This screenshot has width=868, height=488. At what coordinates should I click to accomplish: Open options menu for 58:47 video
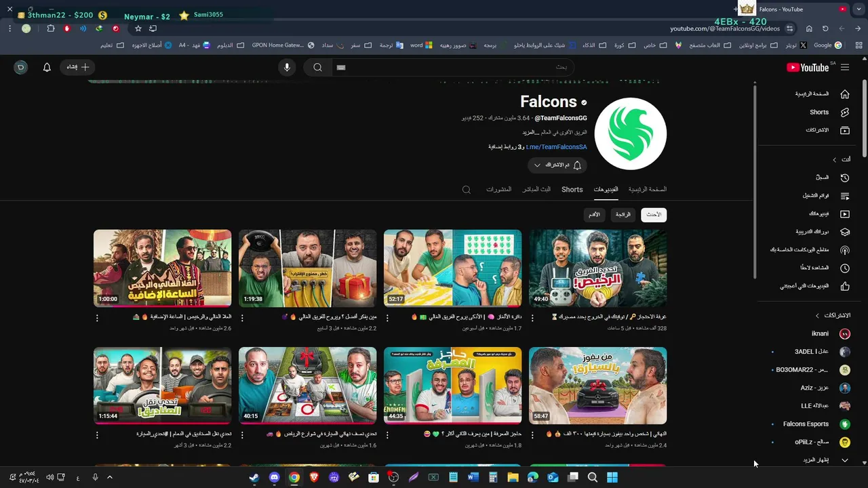pyautogui.click(x=532, y=434)
